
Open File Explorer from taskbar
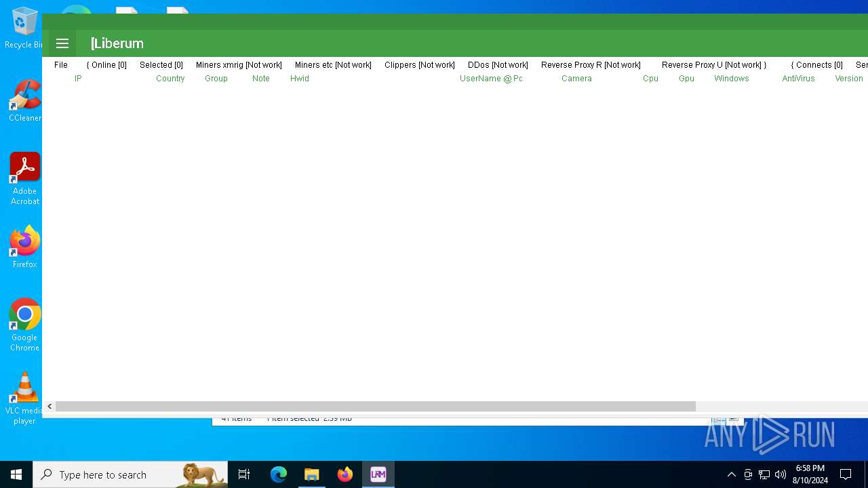click(312, 474)
